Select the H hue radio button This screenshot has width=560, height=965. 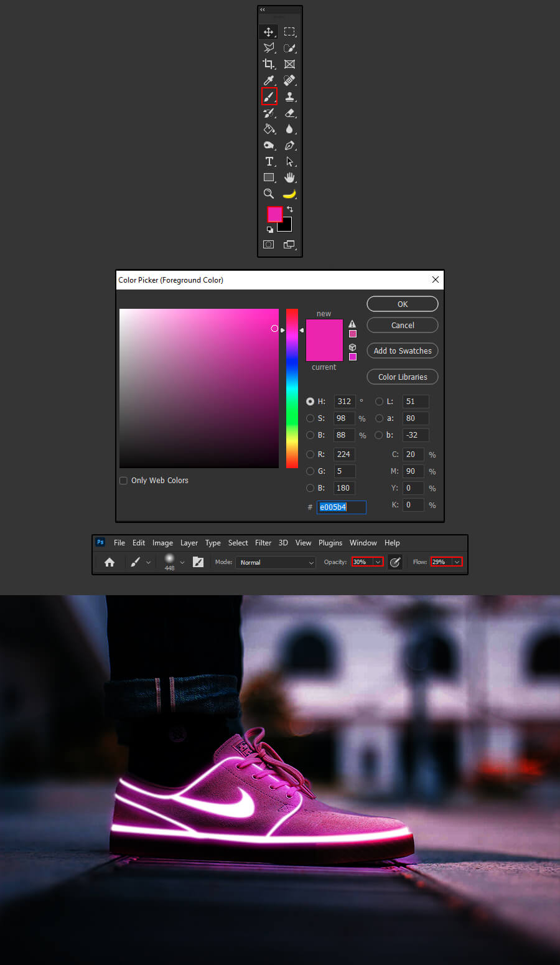(310, 402)
